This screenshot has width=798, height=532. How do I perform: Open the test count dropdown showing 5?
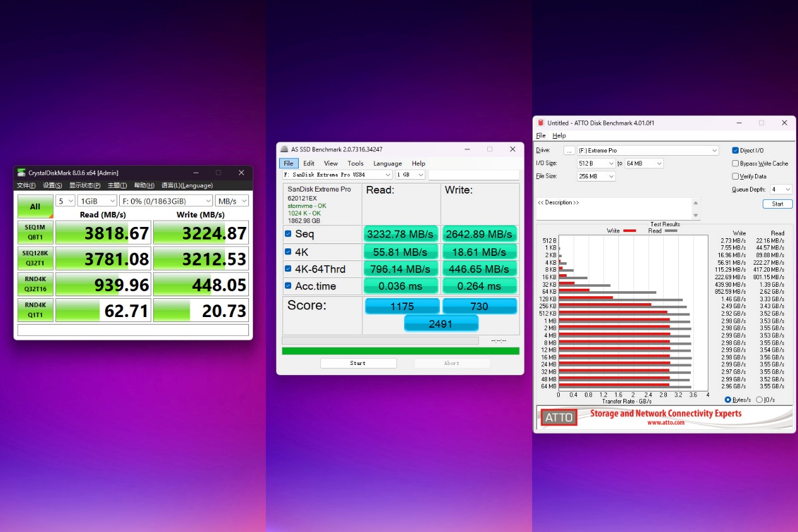click(x=66, y=200)
